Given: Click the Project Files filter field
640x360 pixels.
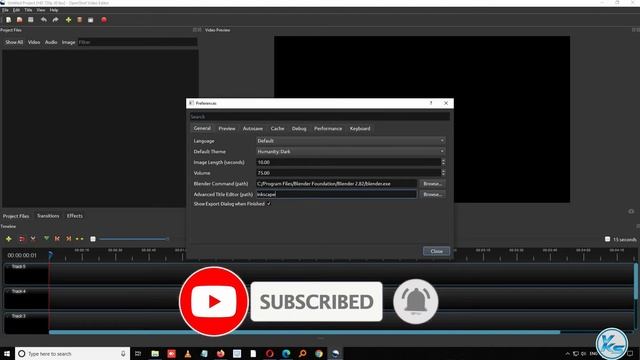Looking at the screenshot, I should pos(137,42).
